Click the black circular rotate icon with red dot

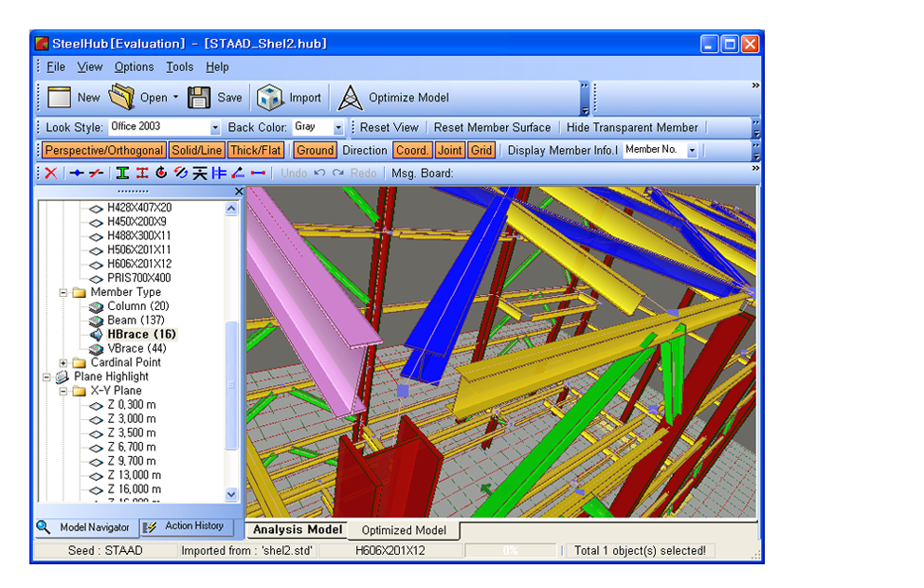coord(161,173)
